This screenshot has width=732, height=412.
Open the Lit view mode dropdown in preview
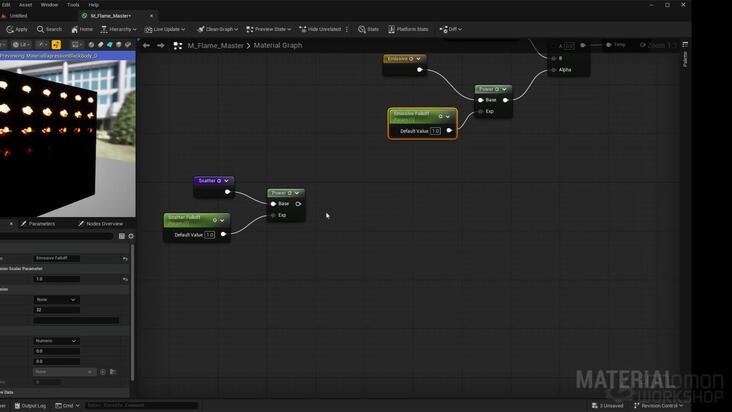click(21, 45)
